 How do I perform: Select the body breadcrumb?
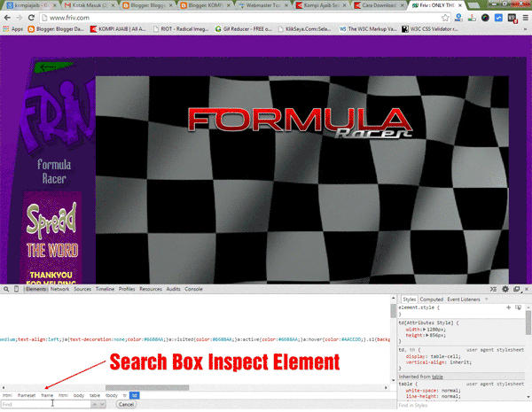click(x=78, y=395)
